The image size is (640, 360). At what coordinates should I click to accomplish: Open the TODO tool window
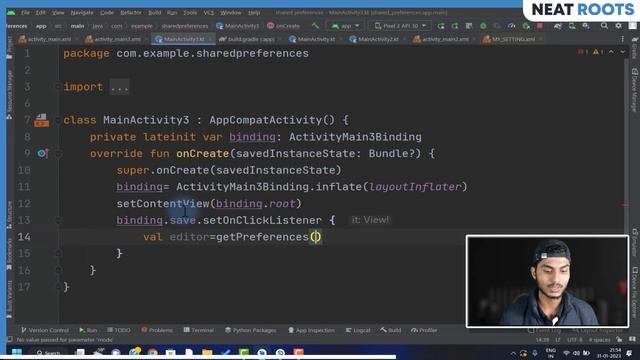click(x=119, y=330)
